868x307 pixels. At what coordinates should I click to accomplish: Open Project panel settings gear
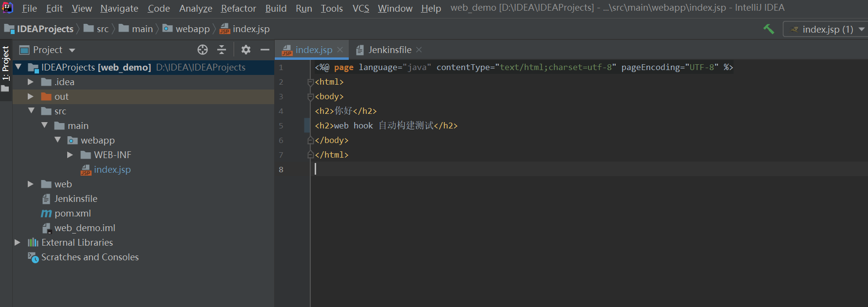[246, 50]
